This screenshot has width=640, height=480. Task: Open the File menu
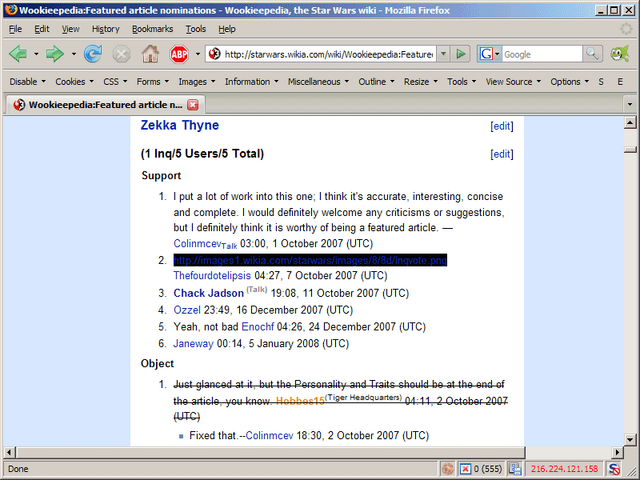click(16, 29)
